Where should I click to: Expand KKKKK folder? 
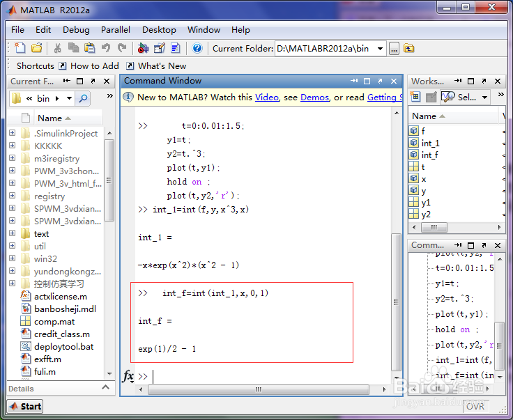tap(12, 145)
